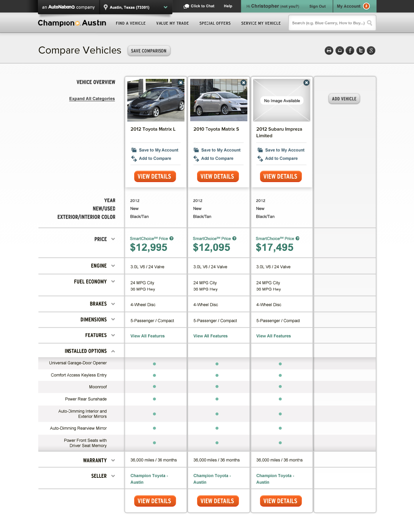414x532 pixels.
Task: Share comparison via the Twitter icon
Action: tap(360, 50)
